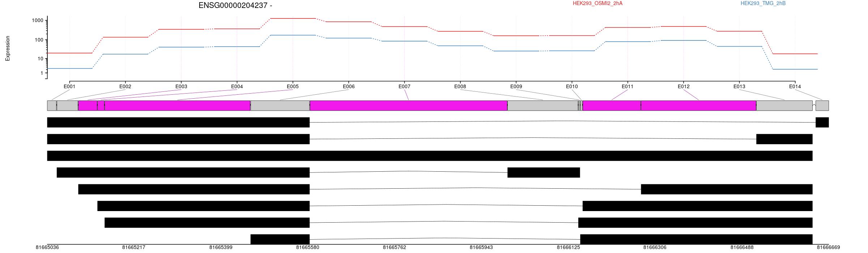868x253 pixels.
Task: Select the largest magenta exon block under E007
Action: [x=409, y=106]
